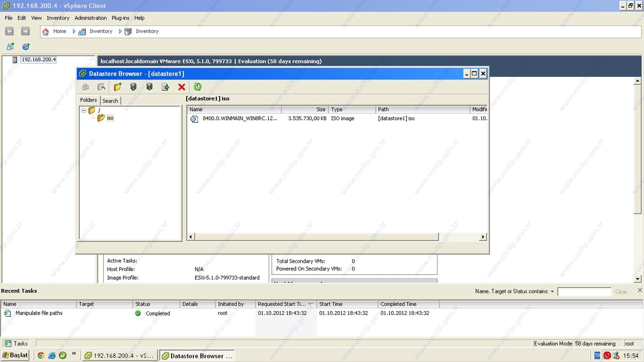Click the Tasks button in status bar

[x=17, y=344]
